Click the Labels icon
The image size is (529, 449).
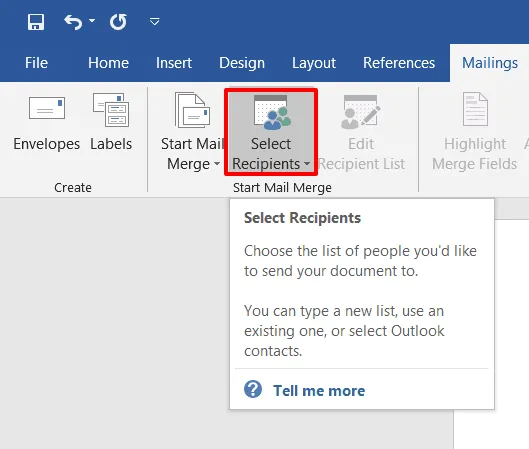coord(111,110)
